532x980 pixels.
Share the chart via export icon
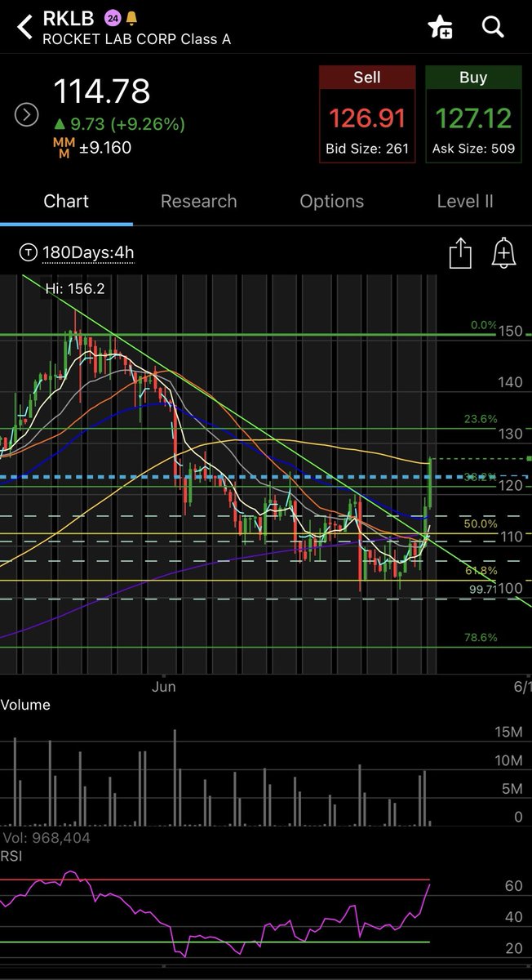460,252
